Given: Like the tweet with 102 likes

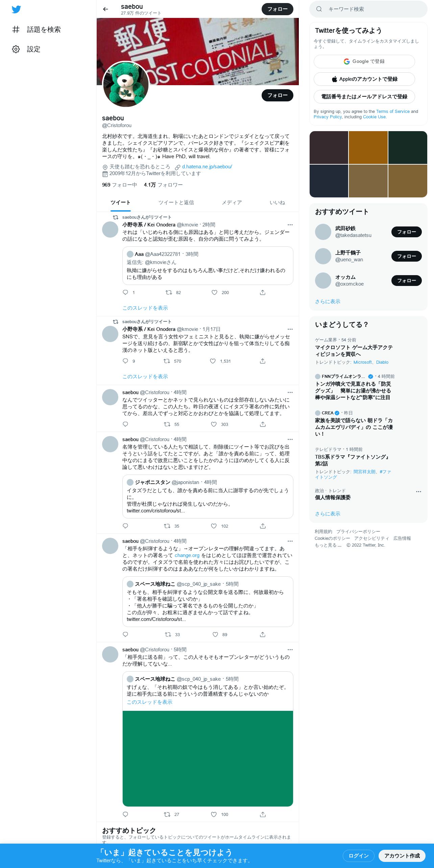Looking at the screenshot, I should [x=214, y=526].
